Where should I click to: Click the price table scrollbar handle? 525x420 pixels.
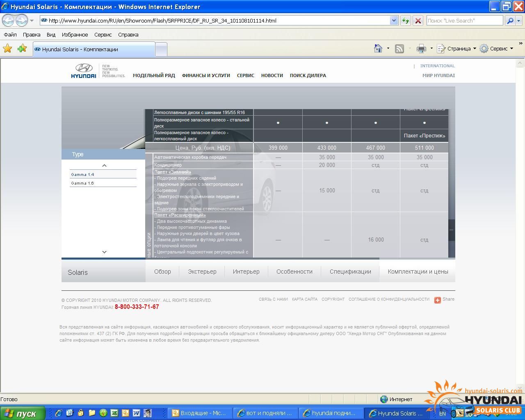tap(452, 230)
